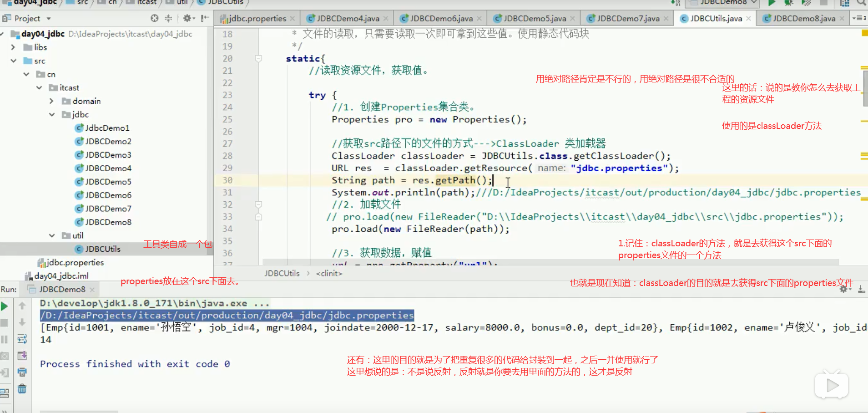Image resolution: width=868 pixels, height=413 pixels.
Task: Click the Restore Layout icon in the Run panel
Action: tap(5, 393)
